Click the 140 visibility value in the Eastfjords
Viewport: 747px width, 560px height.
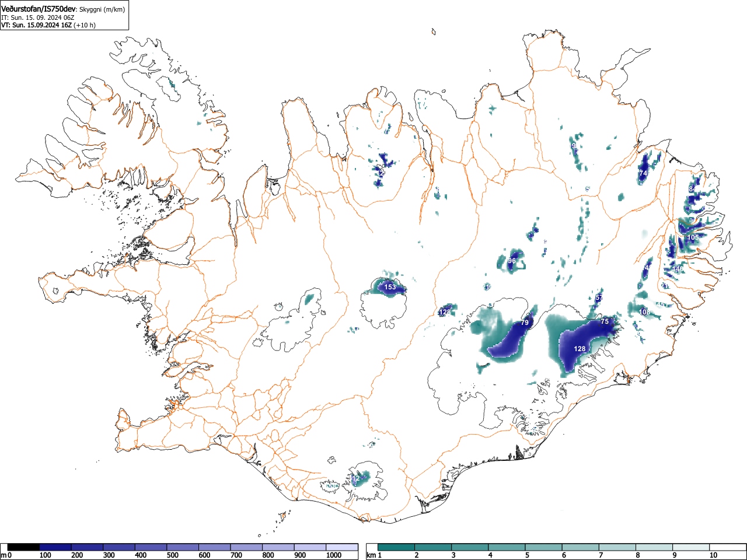click(678, 269)
